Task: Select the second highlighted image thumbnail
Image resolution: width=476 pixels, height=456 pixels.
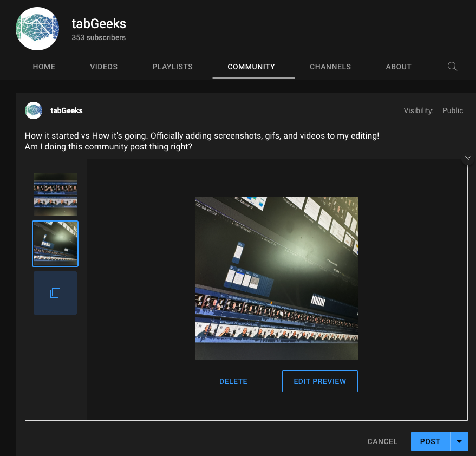Action: click(x=55, y=244)
